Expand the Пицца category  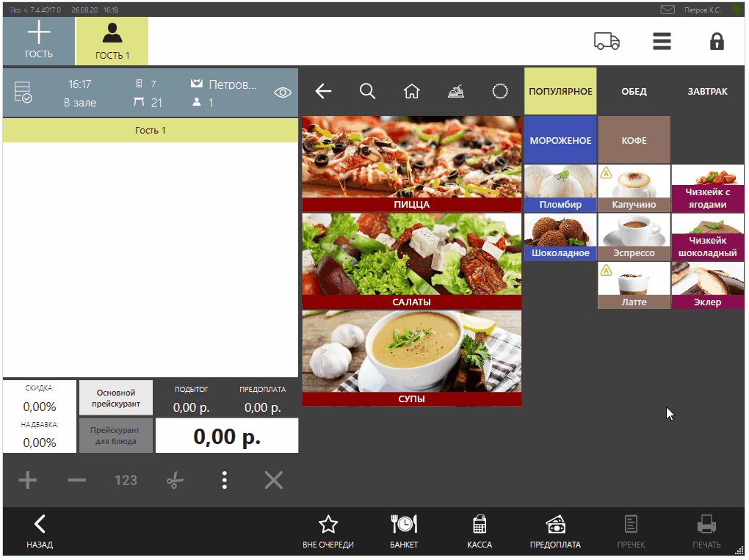(412, 164)
